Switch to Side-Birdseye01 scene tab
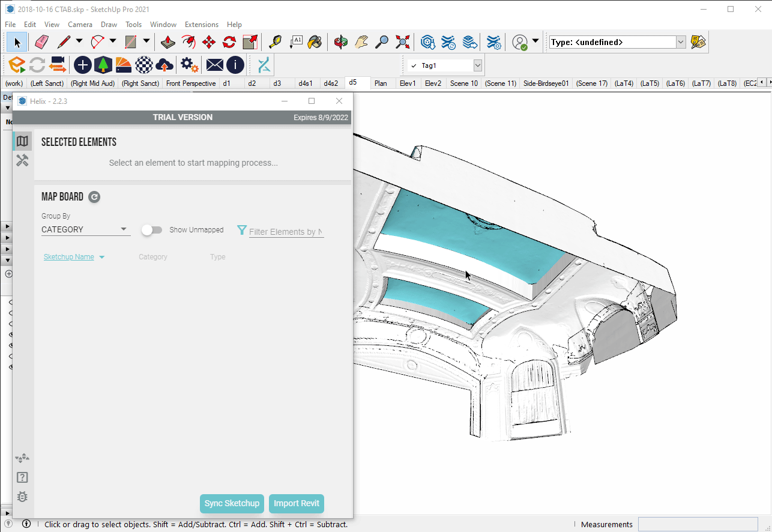 click(x=546, y=83)
